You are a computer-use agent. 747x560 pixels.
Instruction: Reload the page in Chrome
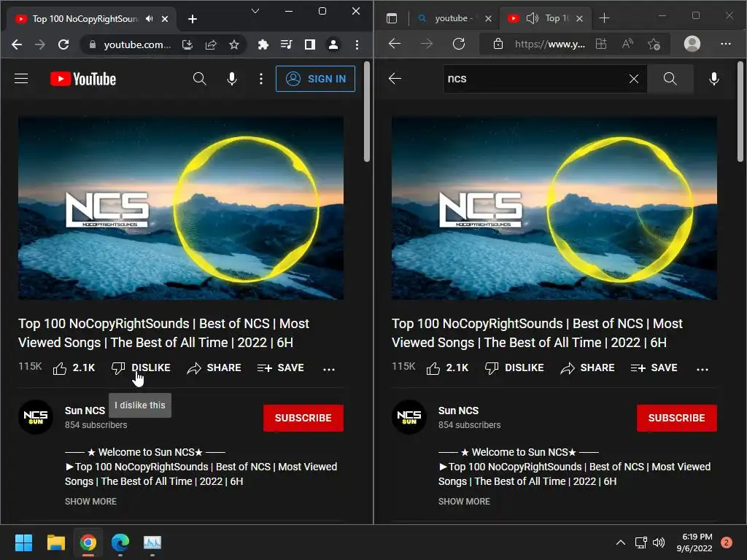(63, 44)
